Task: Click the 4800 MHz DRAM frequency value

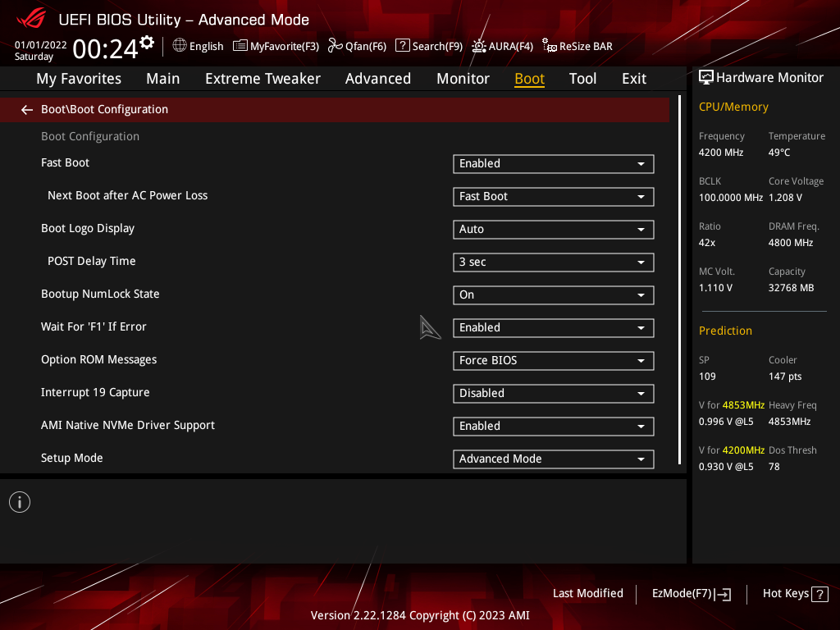Action: point(791,243)
